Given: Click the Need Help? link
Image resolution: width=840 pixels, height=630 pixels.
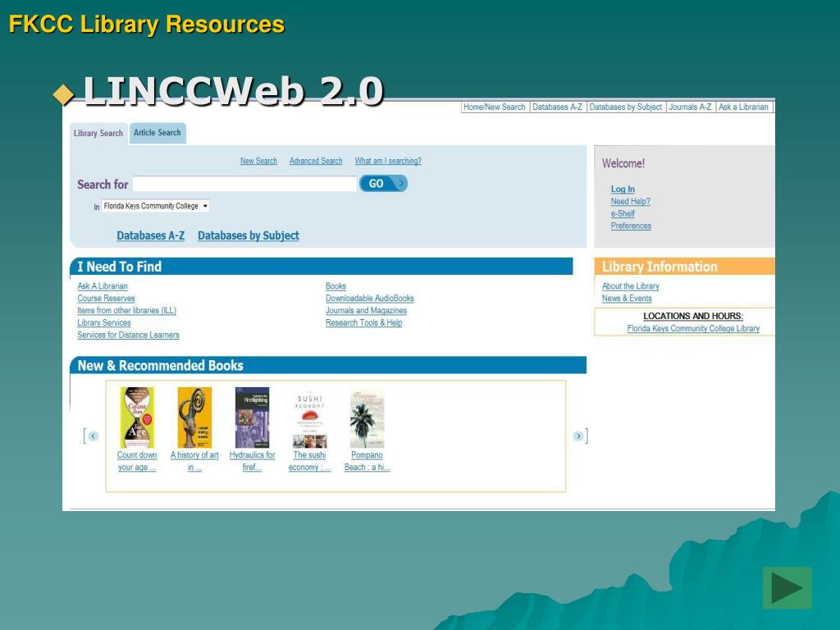Looking at the screenshot, I should pyautogui.click(x=631, y=202).
